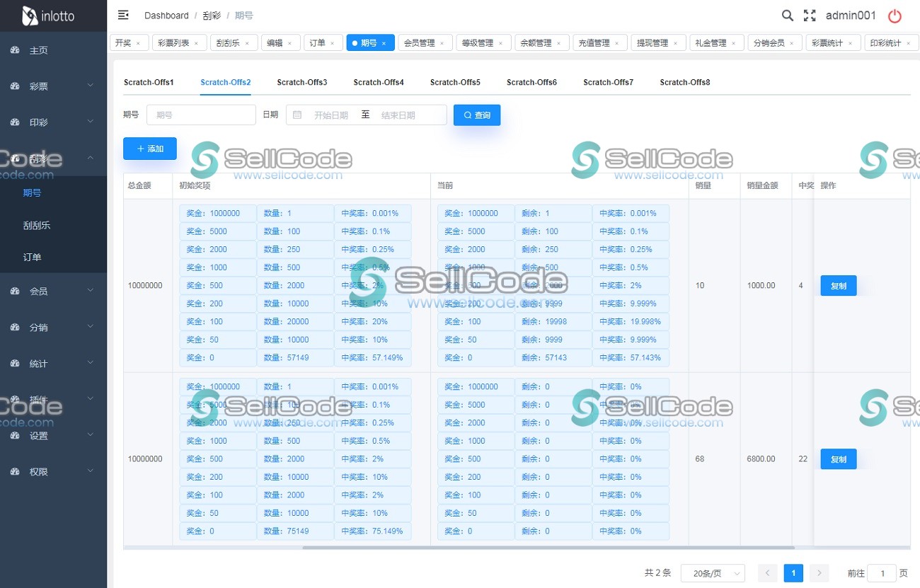Image resolution: width=920 pixels, height=588 pixels.
Task: Open the 会员管理 tab in the tab bar
Action: 420,42
